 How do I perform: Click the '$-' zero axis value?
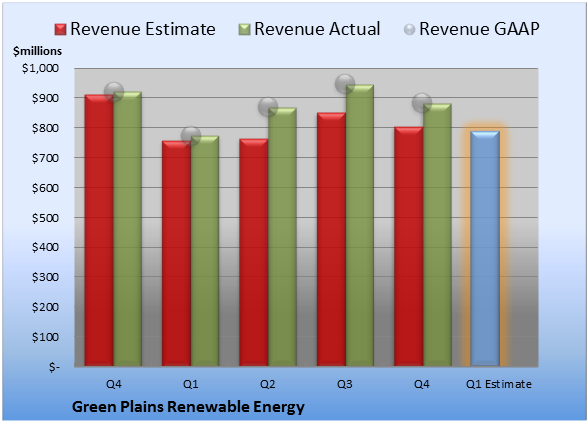point(54,367)
